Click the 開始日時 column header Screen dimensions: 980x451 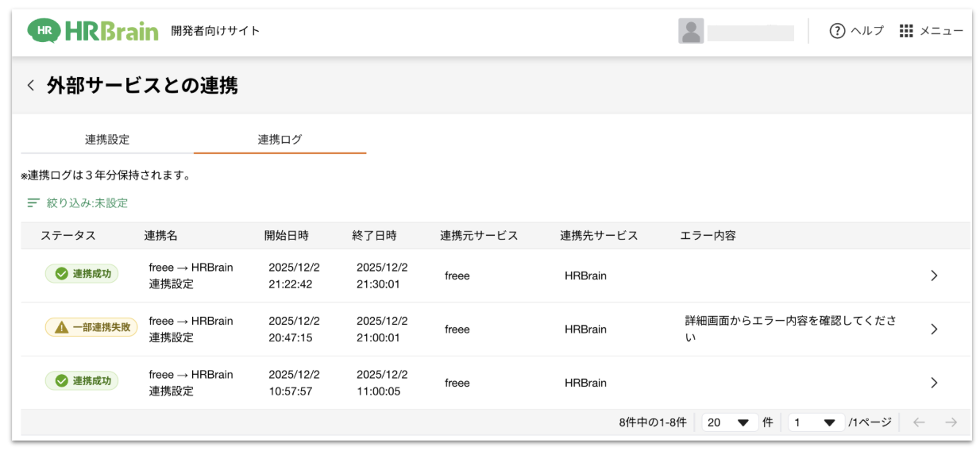287,236
